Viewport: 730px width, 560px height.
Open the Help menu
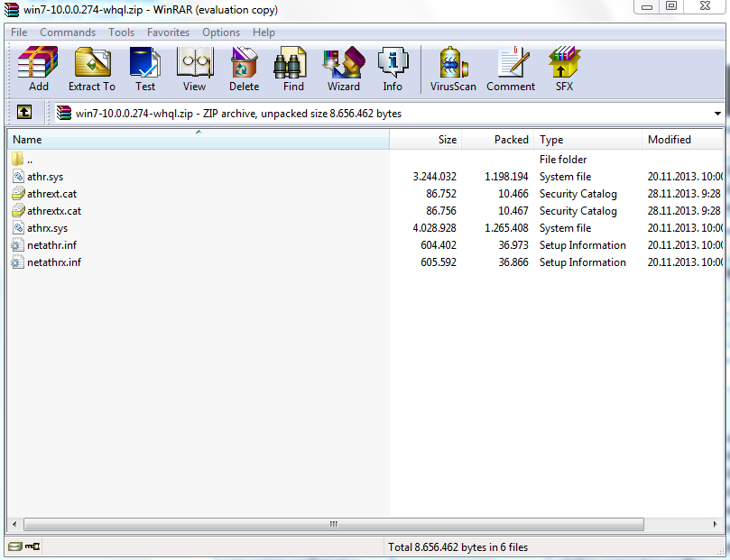(264, 32)
